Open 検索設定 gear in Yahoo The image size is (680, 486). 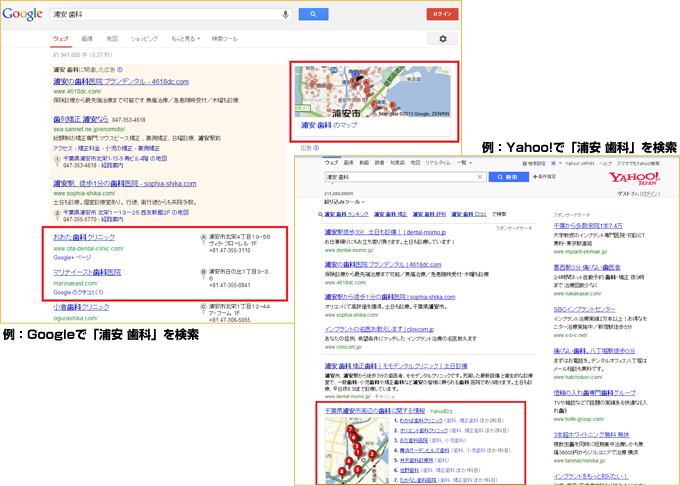click(x=534, y=163)
